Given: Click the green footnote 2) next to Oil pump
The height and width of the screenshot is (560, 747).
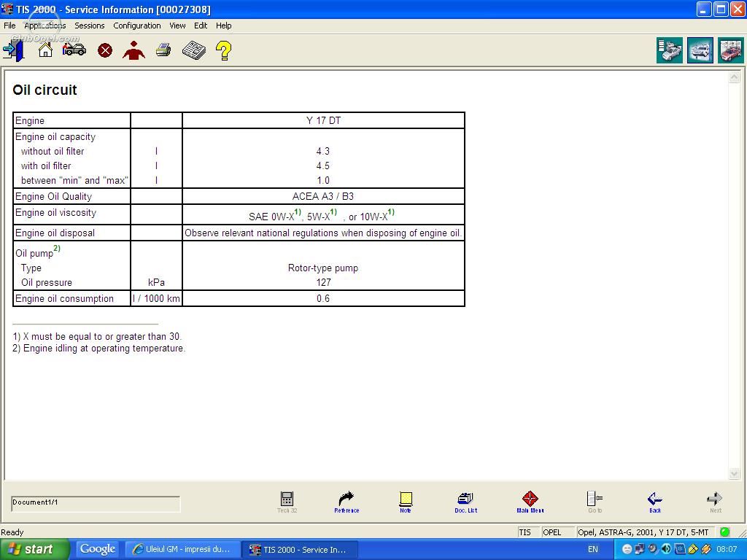Looking at the screenshot, I should click(57, 248).
